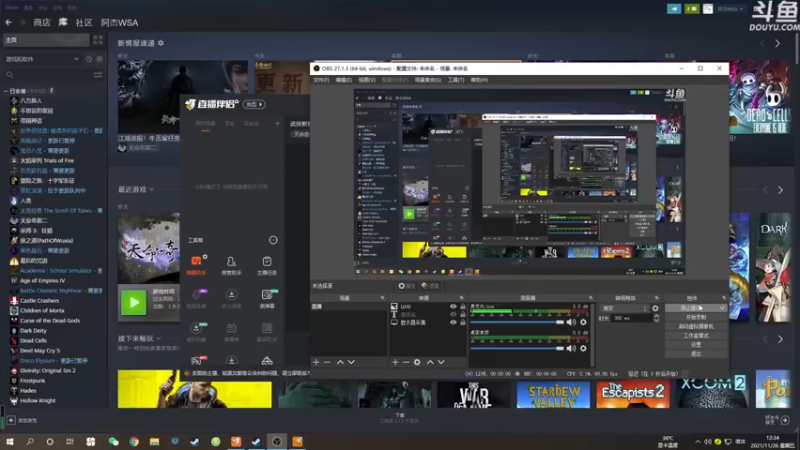The image size is (800, 450).
Task: Click the green play button on recent game
Action: pos(134,303)
